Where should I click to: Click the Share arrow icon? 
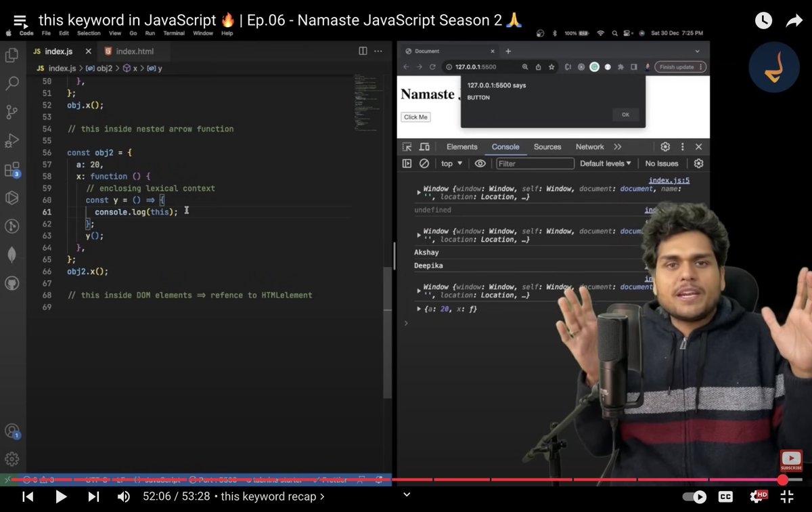[794, 21]
